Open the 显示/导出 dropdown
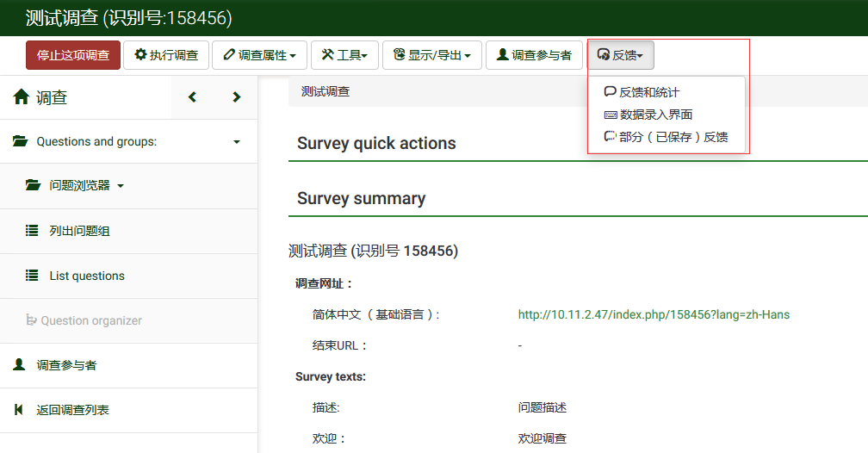Screen dimensions: 868x453 pyautogui.click(x=431, y=55)
